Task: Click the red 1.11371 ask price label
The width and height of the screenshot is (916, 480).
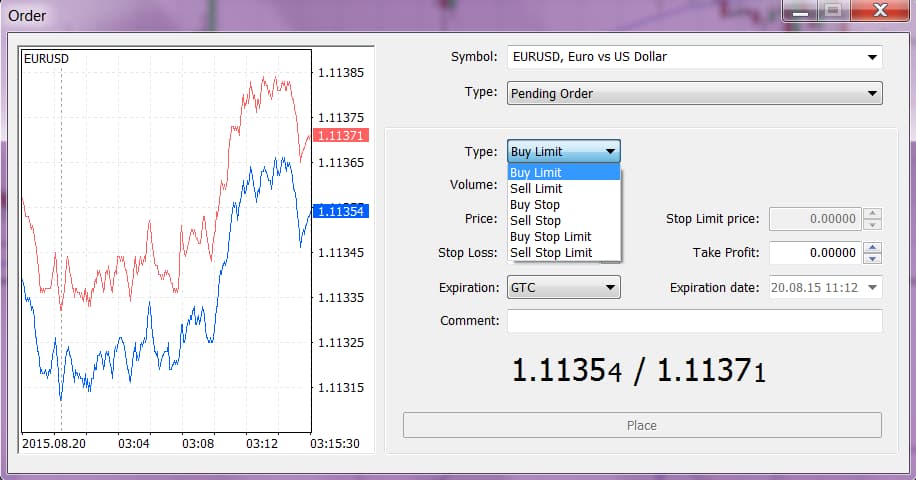Action: (x=341, y=135)
